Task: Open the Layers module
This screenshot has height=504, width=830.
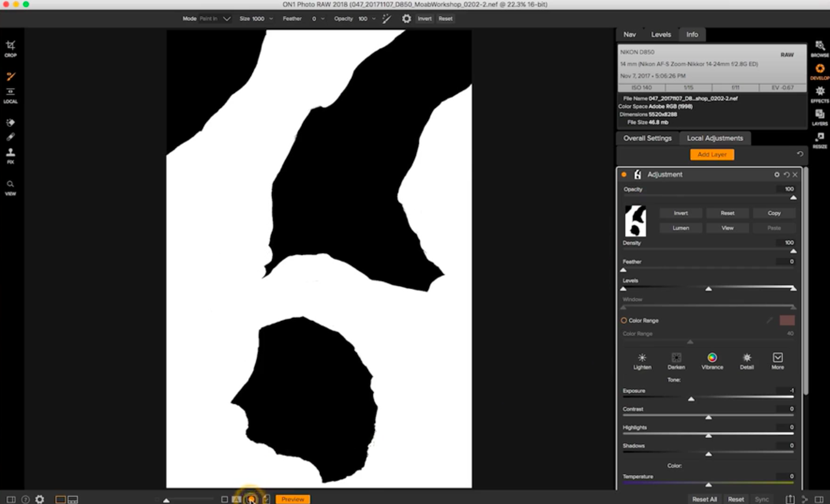Action: 819,116
